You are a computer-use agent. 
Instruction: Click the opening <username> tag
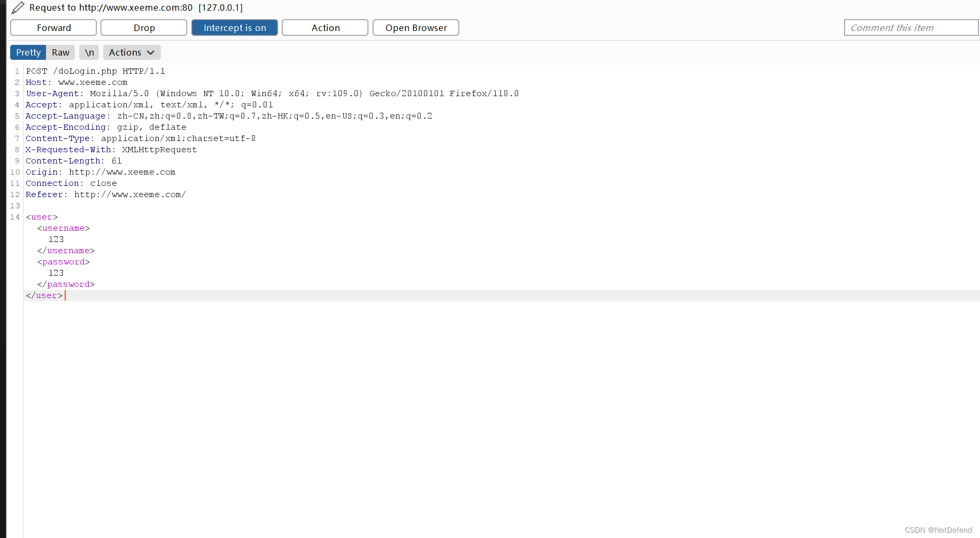[x=64, y=228]
